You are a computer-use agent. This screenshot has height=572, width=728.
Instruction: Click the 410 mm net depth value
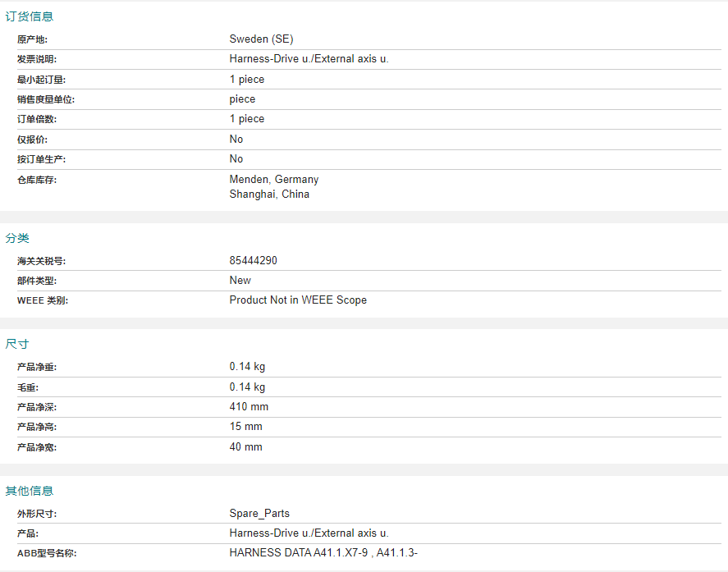tap(249, 407)
